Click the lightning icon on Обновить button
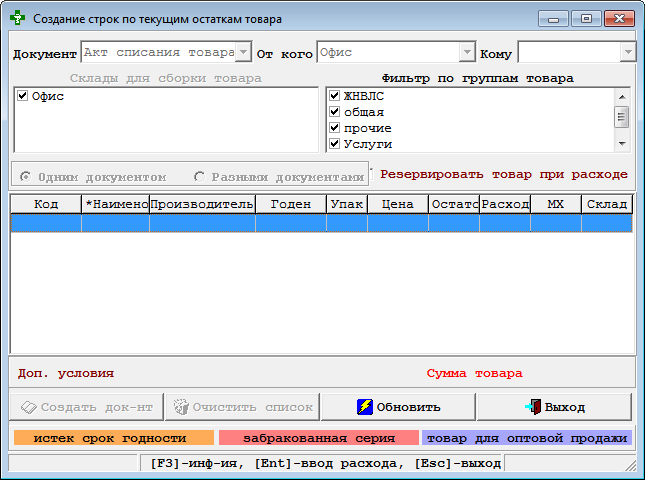 [366, 407]
